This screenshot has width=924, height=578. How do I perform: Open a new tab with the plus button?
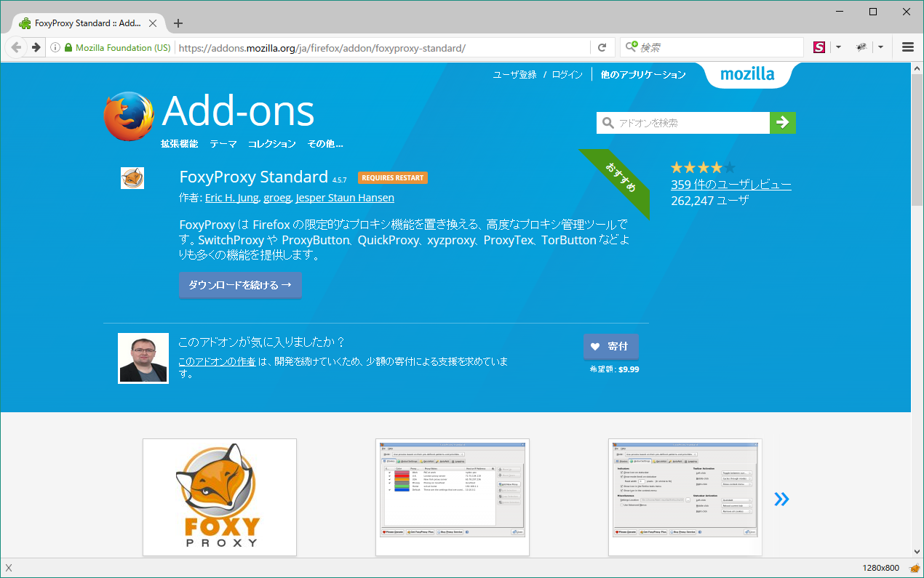click(178, 23)
